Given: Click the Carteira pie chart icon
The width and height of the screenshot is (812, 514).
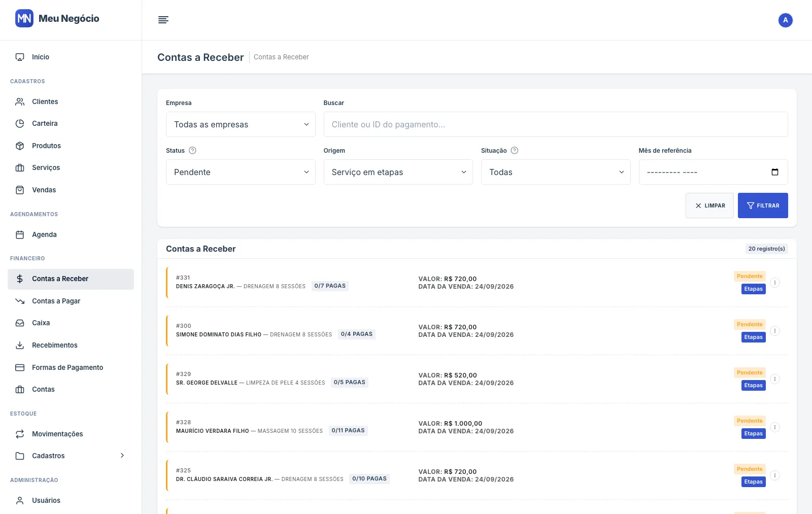Looking at the screenshot, I should [x=20, y=123].
